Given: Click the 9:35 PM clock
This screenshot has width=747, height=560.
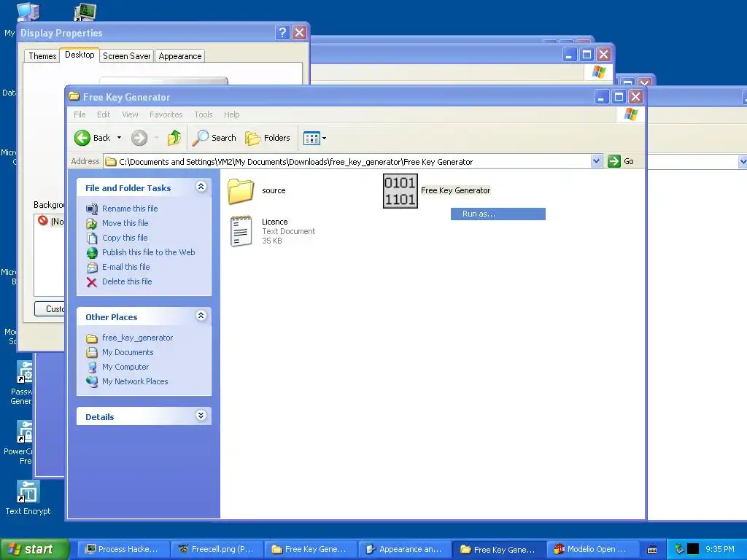Looking at the screenshot, I should point(720,550).
